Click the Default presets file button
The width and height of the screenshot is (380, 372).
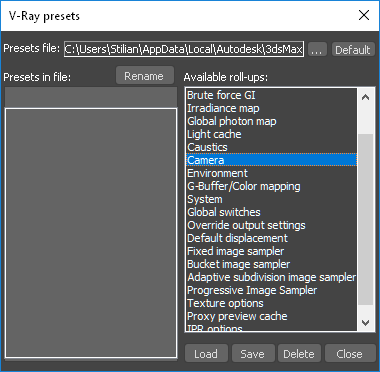353,49
